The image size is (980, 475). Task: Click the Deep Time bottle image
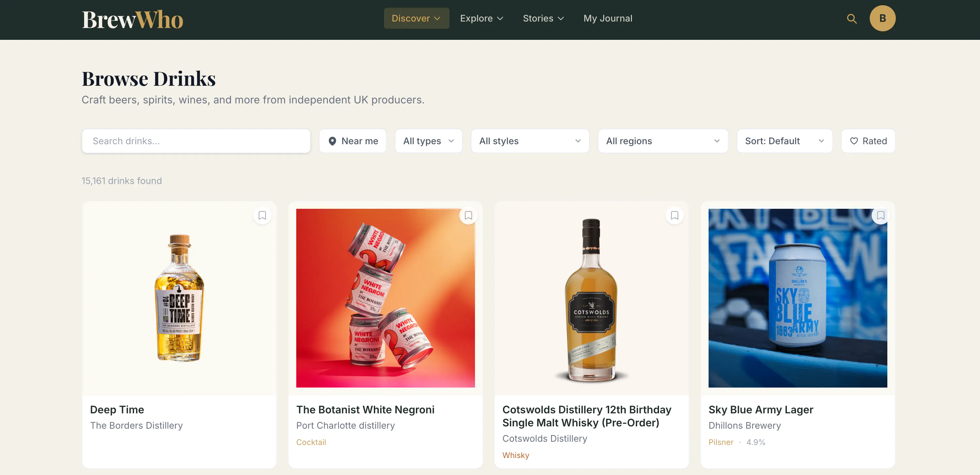tap(179, 298)
